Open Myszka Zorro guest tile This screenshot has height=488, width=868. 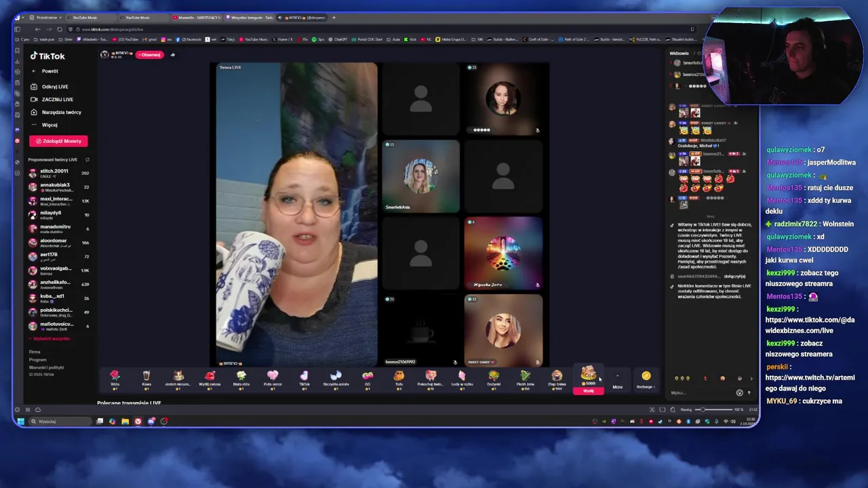[503, 253]
